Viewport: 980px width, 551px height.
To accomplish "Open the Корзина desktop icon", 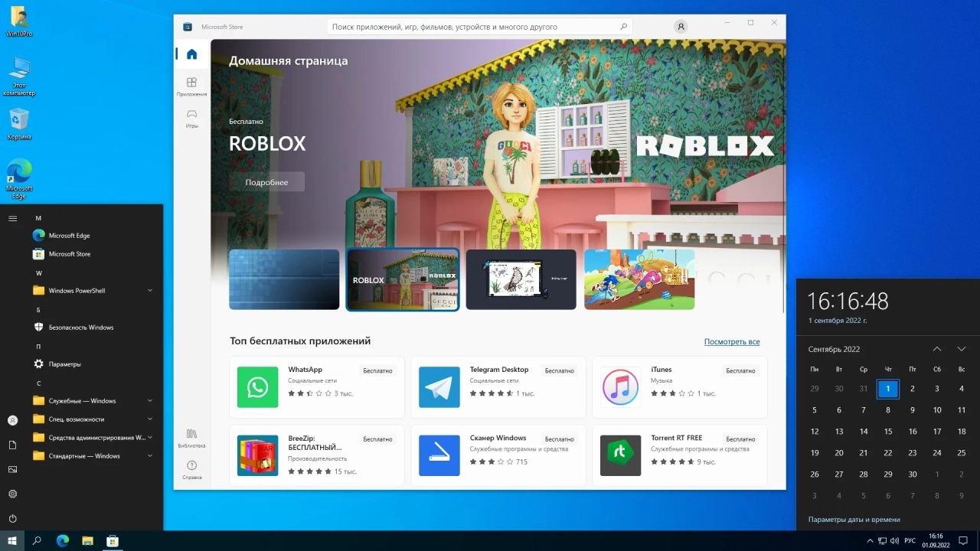I will [x=19, y=125].
